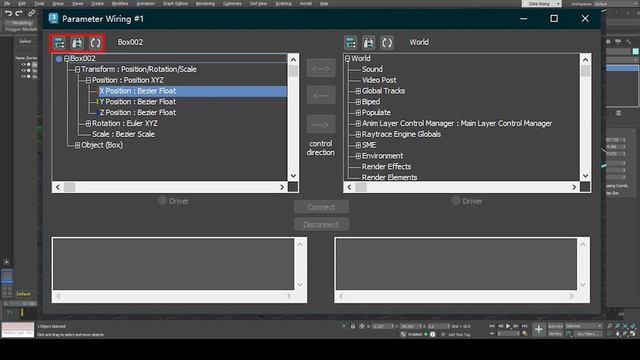Image resolution: width=640 pixels, height=360 pixels.
Task: Open Animation menu
Action: pyautogui.click(x=145, y=4)
